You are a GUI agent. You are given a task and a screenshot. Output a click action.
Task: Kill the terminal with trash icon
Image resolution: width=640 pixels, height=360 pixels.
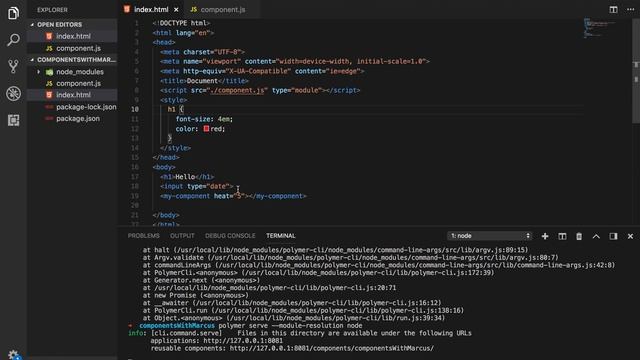[579, 236]
